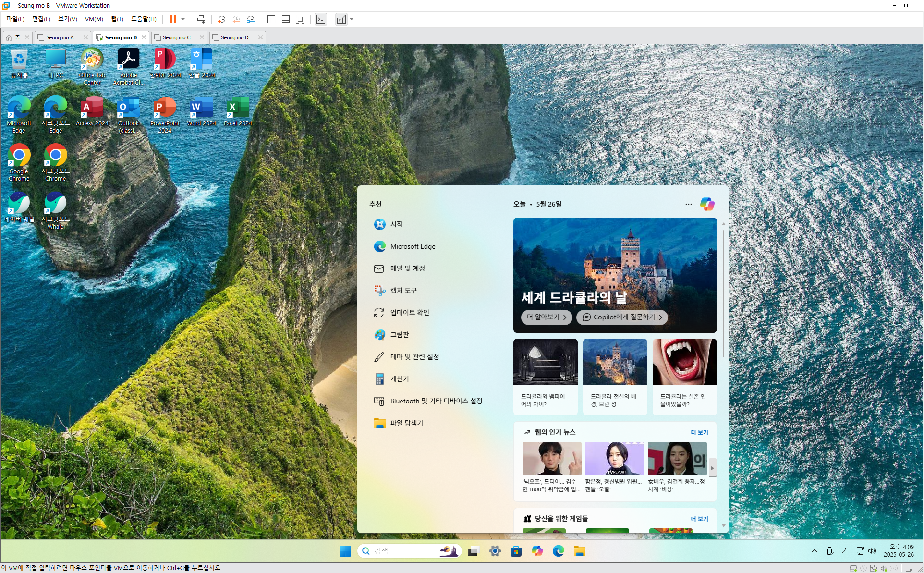Viewport: 924px width, 573px height.
Task: Open the VM(M) menu
Action: [x=94, y=19]
